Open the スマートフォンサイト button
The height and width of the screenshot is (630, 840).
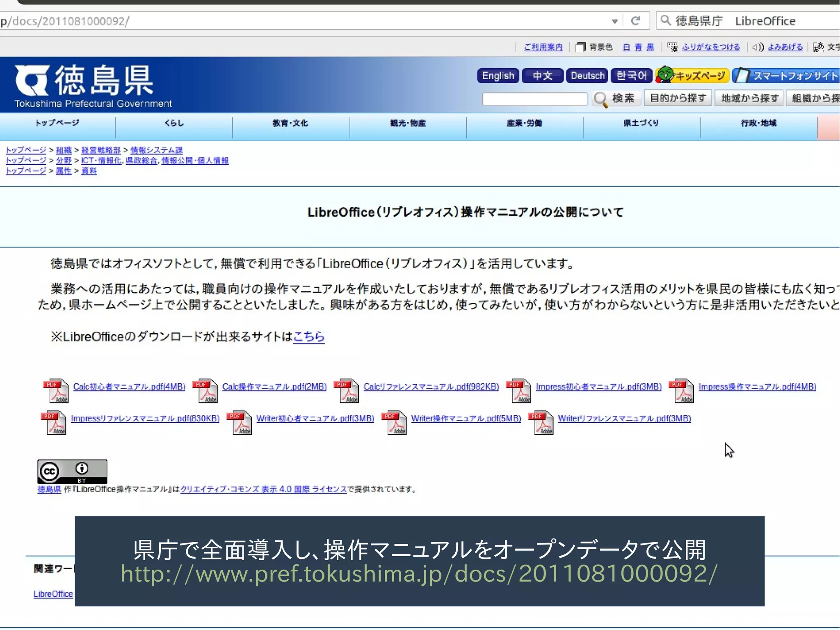coord(786,76)
